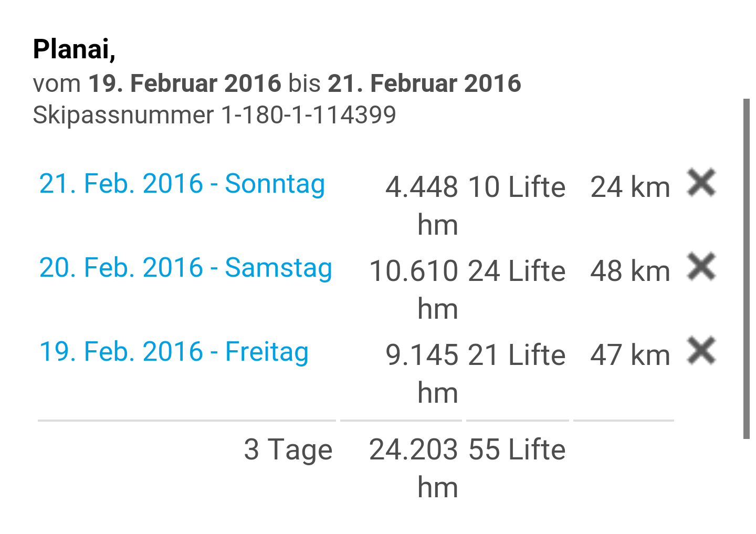Click the 21 Lifte count
This screenshot has width=756, height=534.
517,355
